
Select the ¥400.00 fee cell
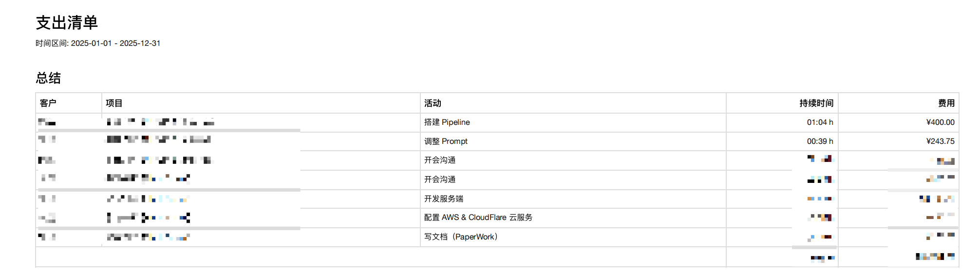[x=940, y=122]
